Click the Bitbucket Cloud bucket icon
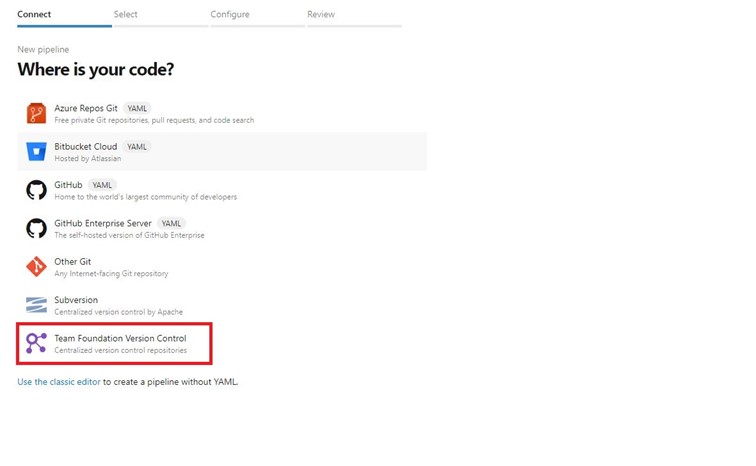The height and width of the screenshot is (466, 756). point(36,152)
